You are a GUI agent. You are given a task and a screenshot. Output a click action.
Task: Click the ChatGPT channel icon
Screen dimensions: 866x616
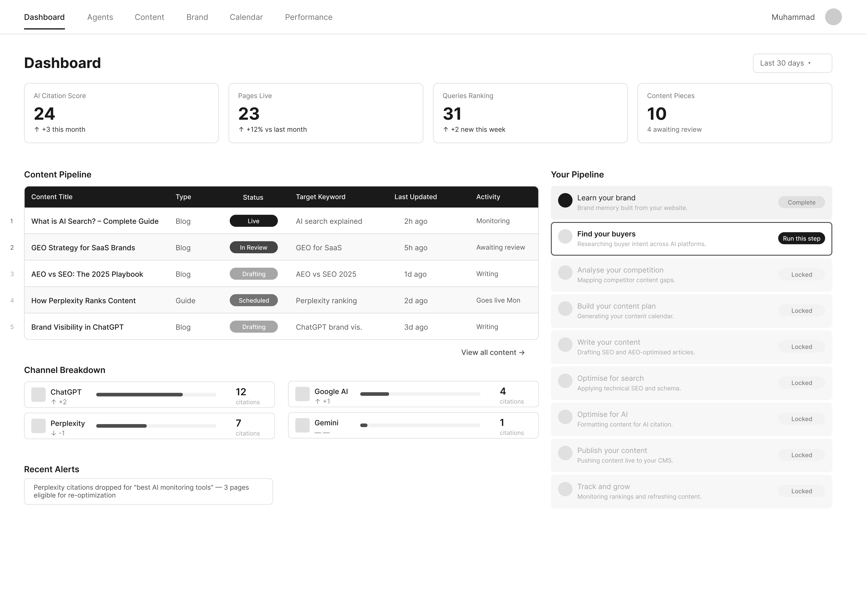point(38,394)
